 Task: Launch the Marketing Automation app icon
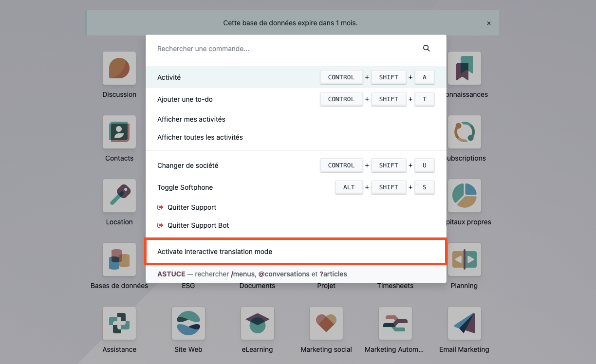click(395, 323)
